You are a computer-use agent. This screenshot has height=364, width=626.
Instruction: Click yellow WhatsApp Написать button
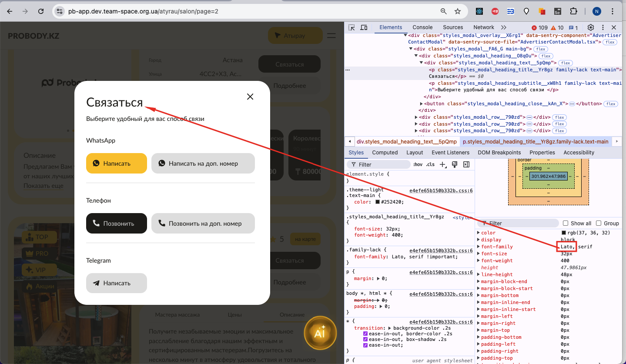(117, 164)
